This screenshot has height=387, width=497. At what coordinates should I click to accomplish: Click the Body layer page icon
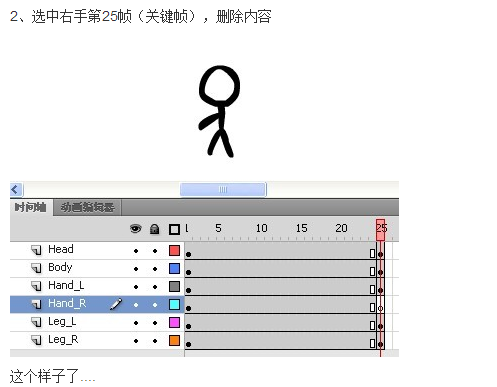[x=36, y=268]
